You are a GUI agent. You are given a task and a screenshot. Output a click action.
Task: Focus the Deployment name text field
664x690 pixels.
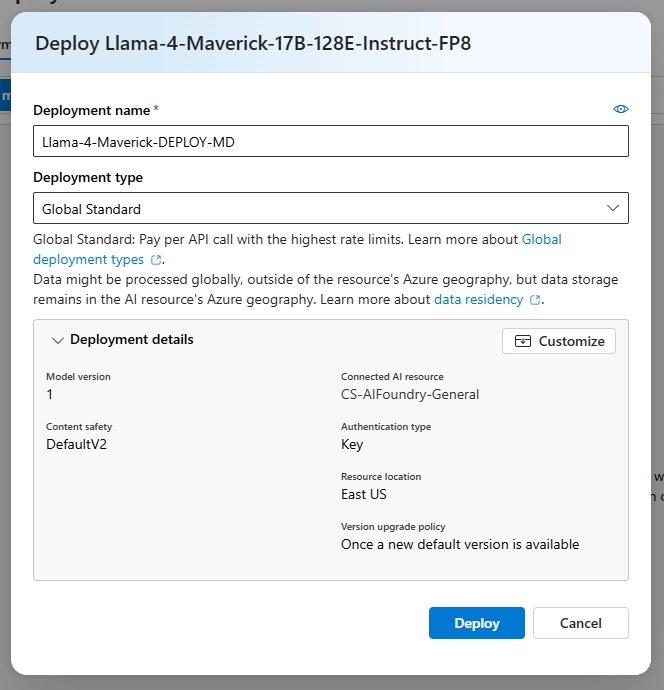(331, 141)
